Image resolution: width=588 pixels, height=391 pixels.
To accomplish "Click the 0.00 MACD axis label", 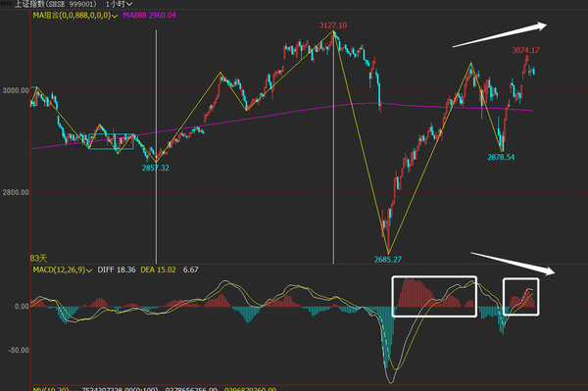I will (x=22, y=307).
